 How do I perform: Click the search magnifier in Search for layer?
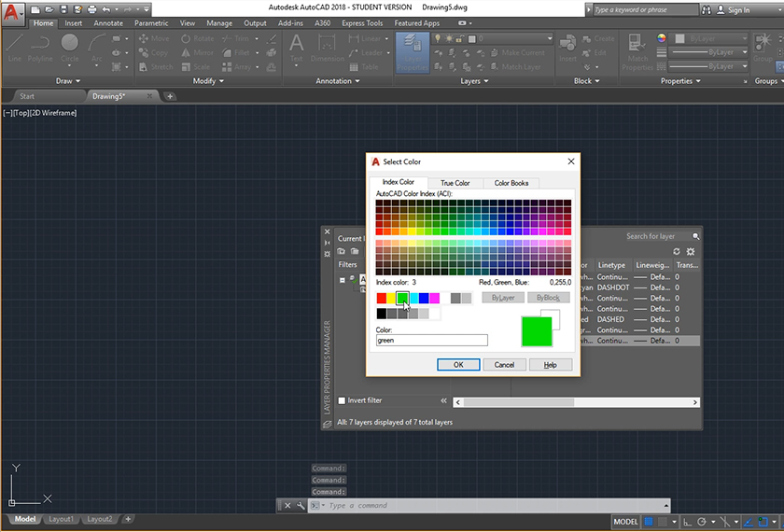pos(696,237)
